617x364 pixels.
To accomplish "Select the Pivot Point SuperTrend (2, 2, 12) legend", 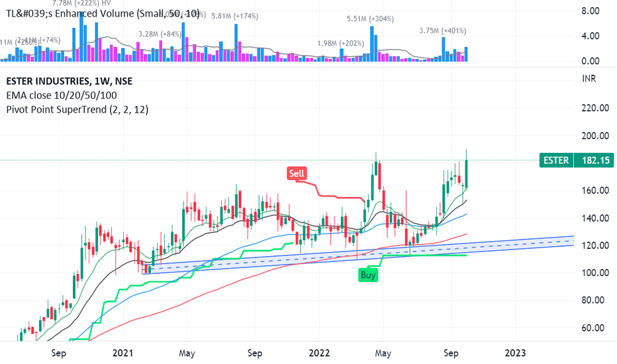I will click(x=77, y=109).
